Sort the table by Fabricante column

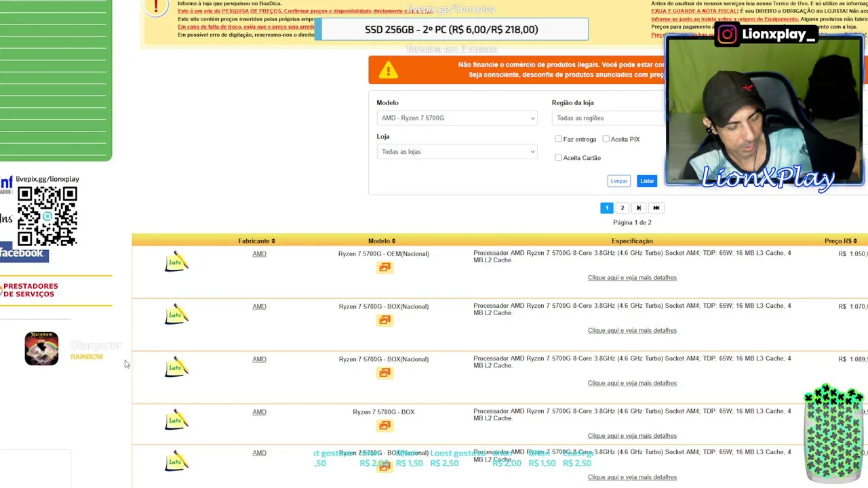256,241
